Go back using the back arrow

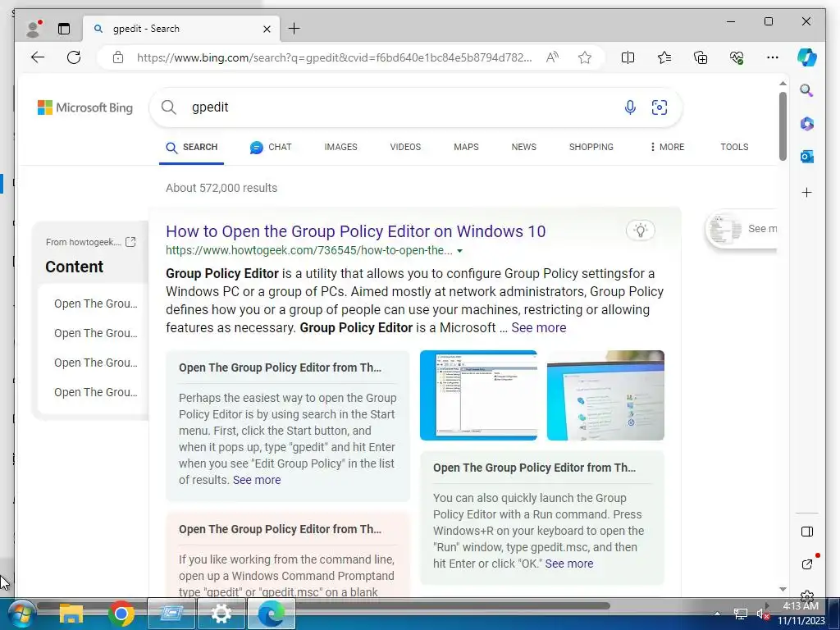tap(38, 57)
